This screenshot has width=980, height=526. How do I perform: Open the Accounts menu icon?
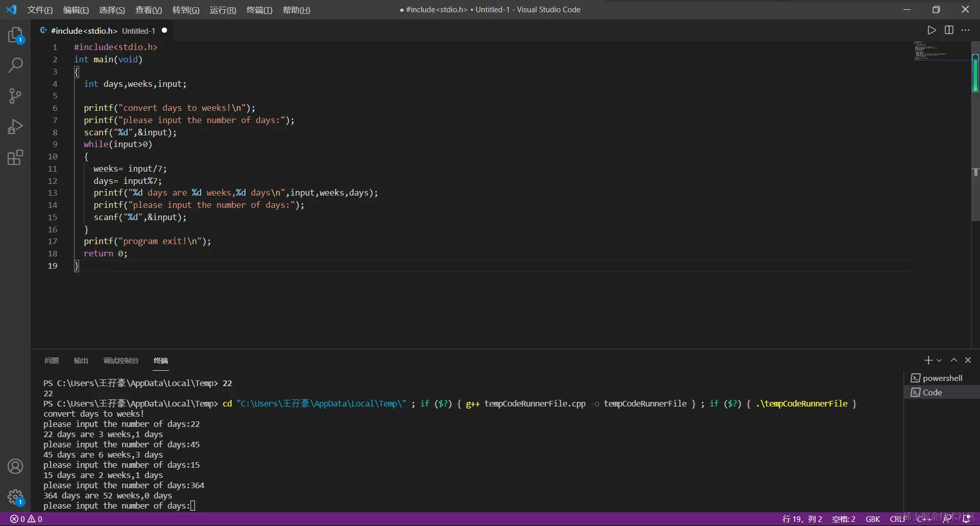coord(15,466)
